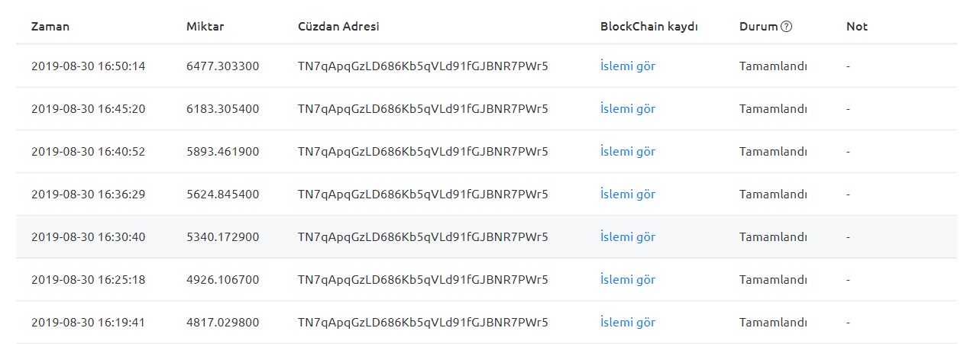View blockchain record for 4926.106700 withdrawal
The width and height of the screenshot is (980, 344).
628,280
